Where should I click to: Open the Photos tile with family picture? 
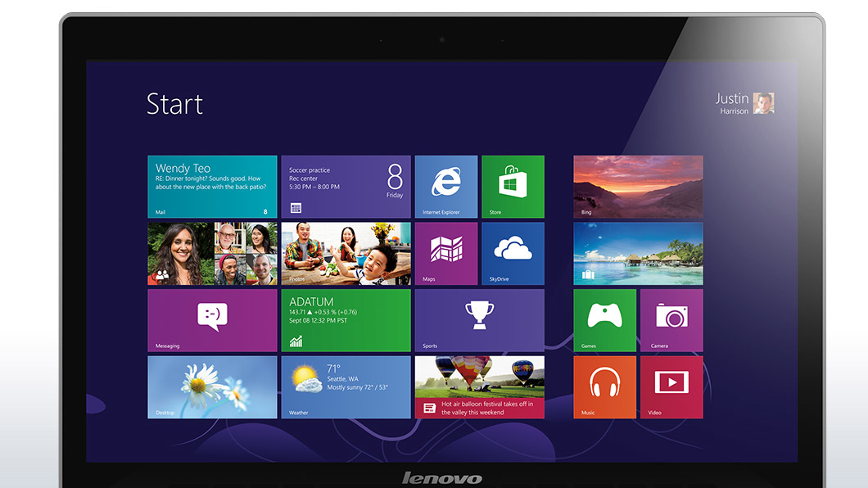(346, 253)
